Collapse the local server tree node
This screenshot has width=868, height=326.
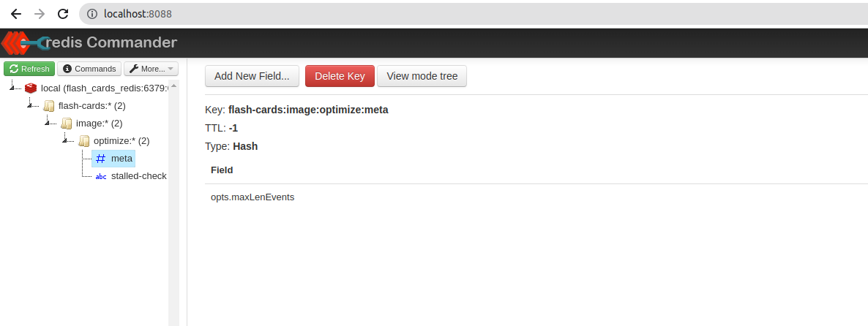point(13,88)
